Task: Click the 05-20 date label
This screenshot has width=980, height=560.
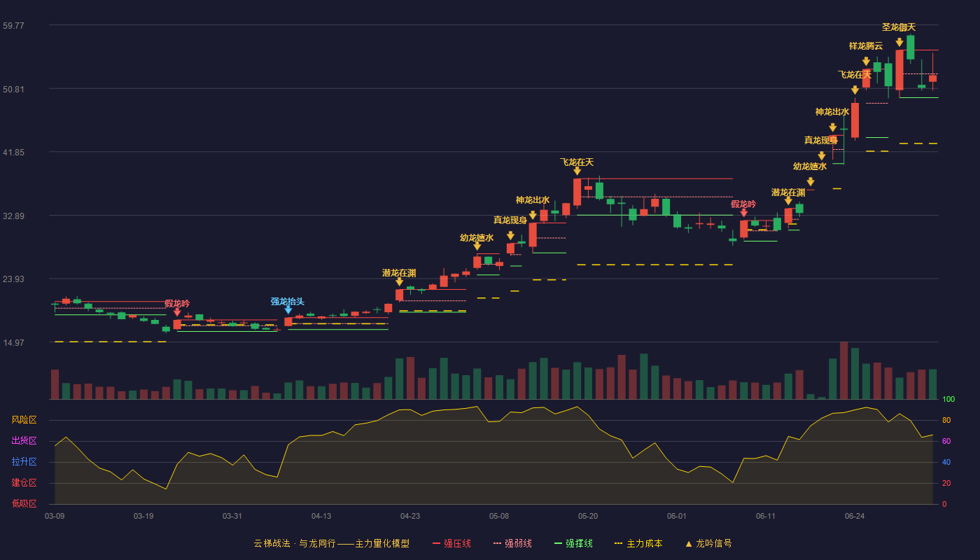Action: coord(588,516)
